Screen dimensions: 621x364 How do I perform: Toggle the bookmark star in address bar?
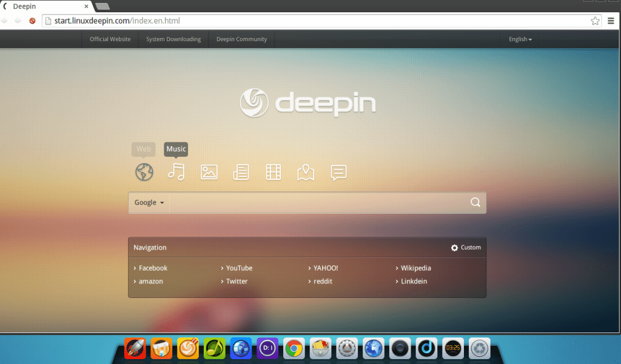click(596, 20)
